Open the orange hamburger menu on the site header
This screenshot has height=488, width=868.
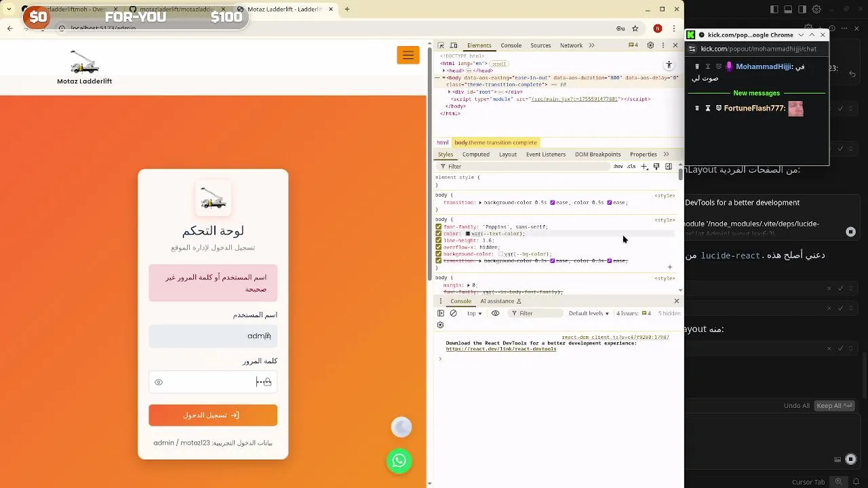[408, 55]
